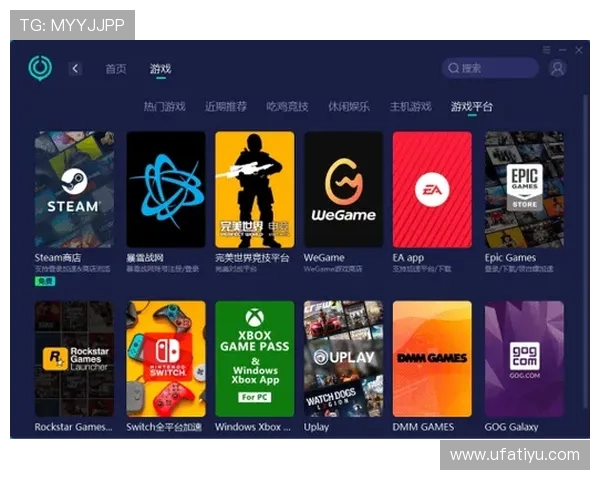
Task: Switch to the 首页 tab
Action: (116, 69)
